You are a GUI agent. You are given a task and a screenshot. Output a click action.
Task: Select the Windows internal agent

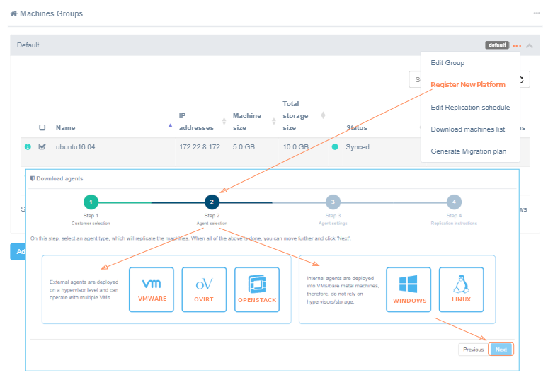[x=409, y=289]
